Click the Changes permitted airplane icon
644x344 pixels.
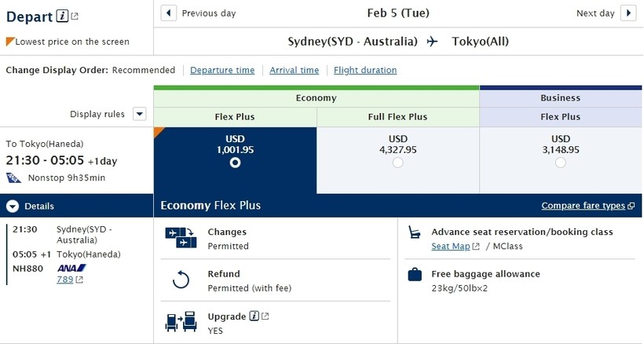(181, 237)
